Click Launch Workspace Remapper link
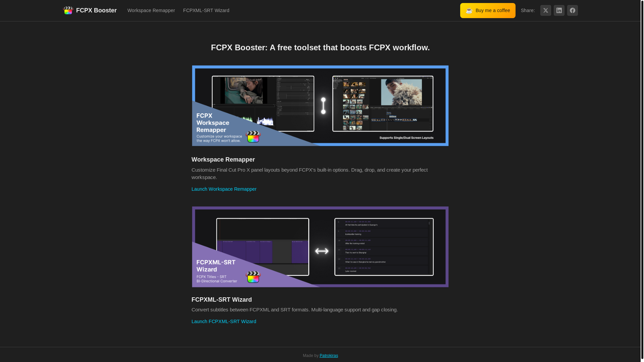Viewport: 644px width, 362px height. tap(224, 189)
